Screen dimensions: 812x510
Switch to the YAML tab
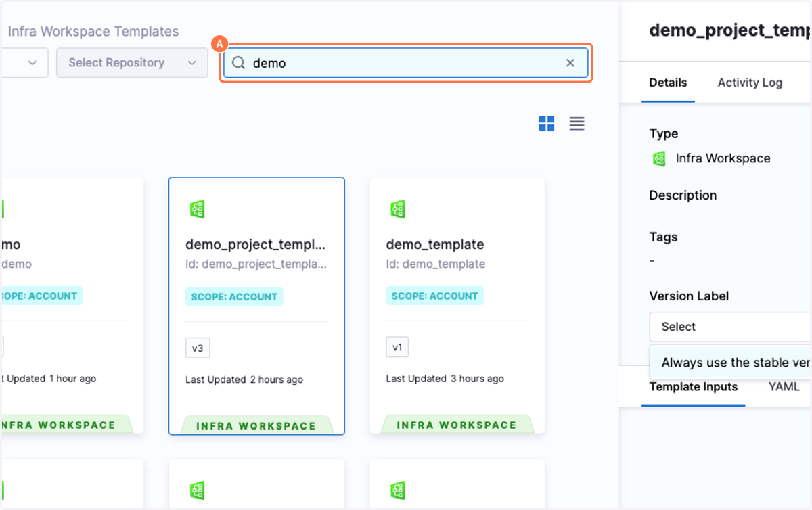point(784,387)
